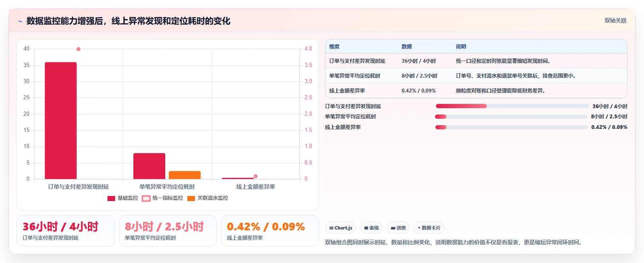Click right axis tick label 4.0

point(308,49)
